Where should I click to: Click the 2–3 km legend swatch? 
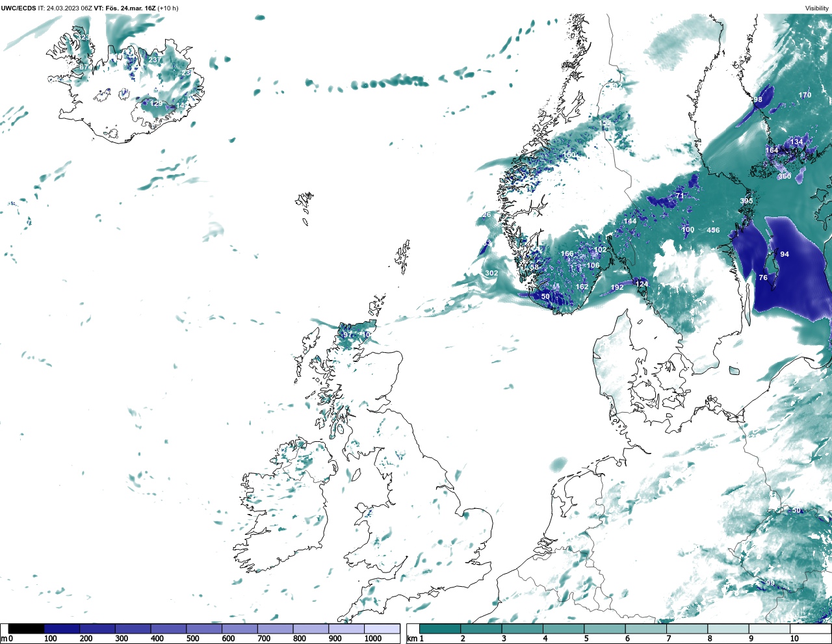(x=481, y=629)
